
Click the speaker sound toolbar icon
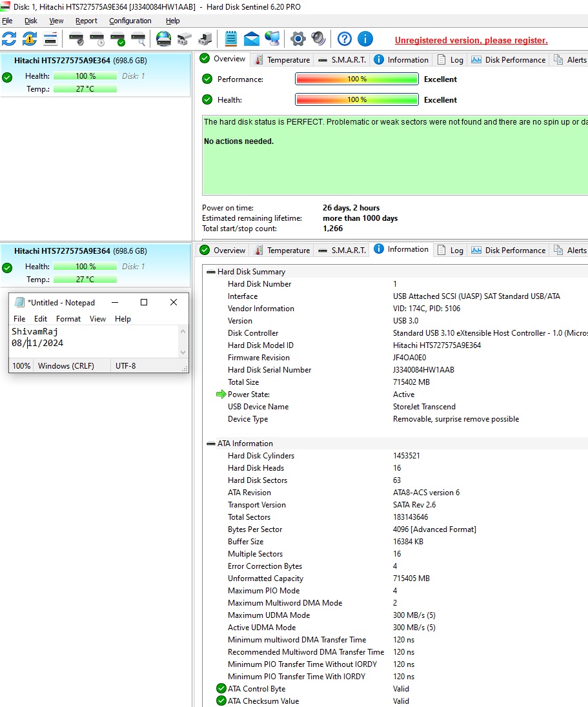pyautogui.click(x=318, y=39)
